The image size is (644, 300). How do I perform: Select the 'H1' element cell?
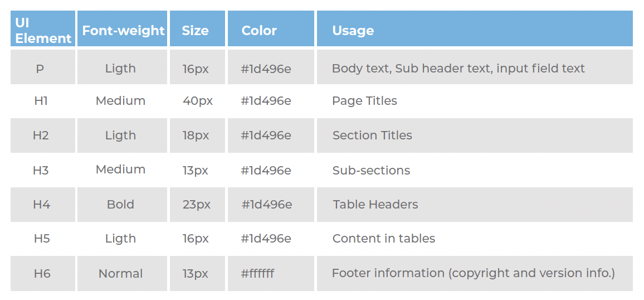tap(41, 101)
